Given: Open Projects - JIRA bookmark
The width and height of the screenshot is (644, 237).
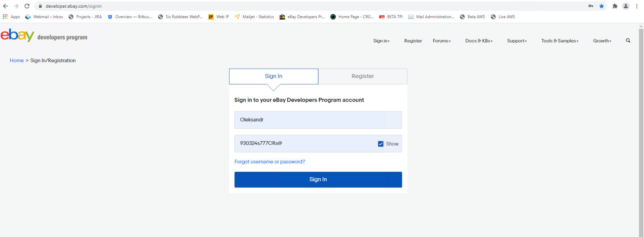Looking at the screenshot, I should 85,17.
